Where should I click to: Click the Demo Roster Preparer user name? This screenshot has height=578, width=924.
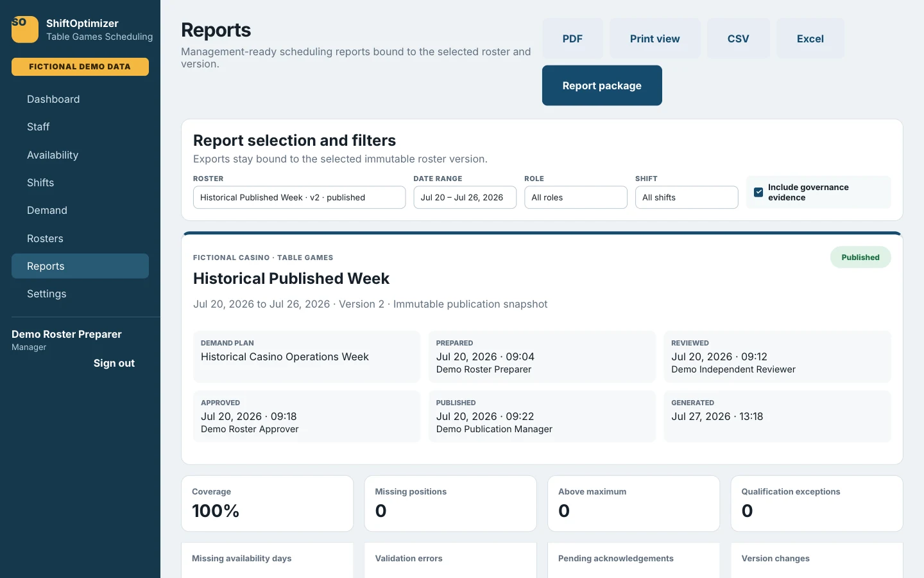pyautogui.click(x=67, y=334)
